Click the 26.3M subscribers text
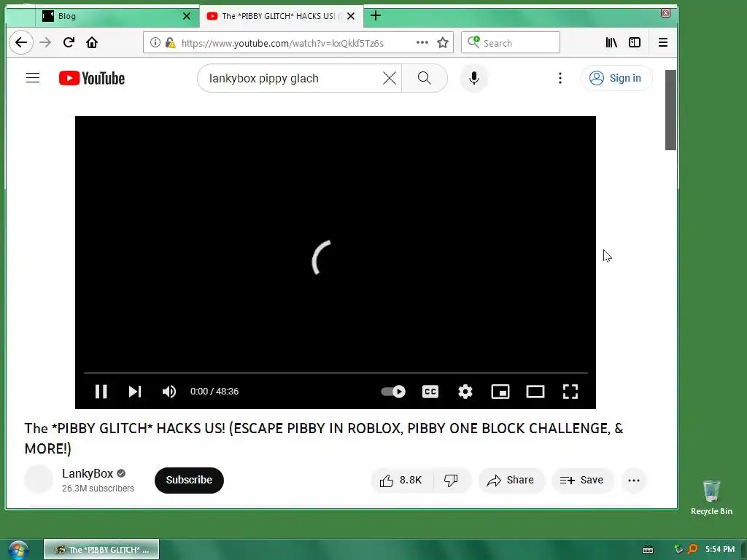747x560 pixels. pyautogui.click(x=98, y=488)
